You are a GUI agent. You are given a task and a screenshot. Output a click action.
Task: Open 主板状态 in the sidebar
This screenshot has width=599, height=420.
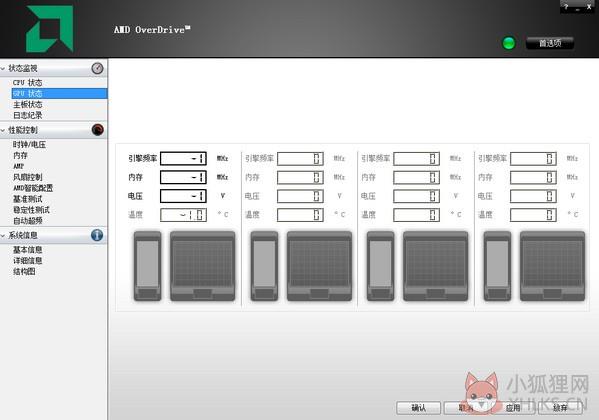(x=28, y=104)
